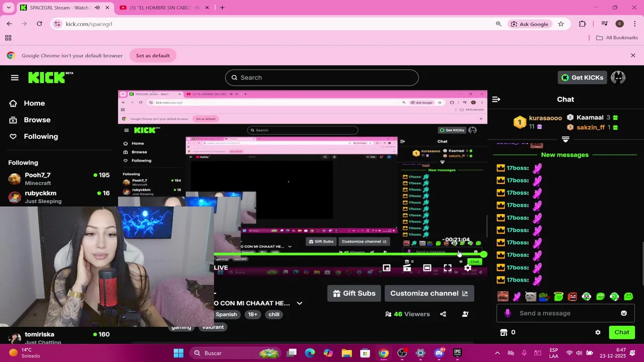Click the Spanish tag

point(226,314)
